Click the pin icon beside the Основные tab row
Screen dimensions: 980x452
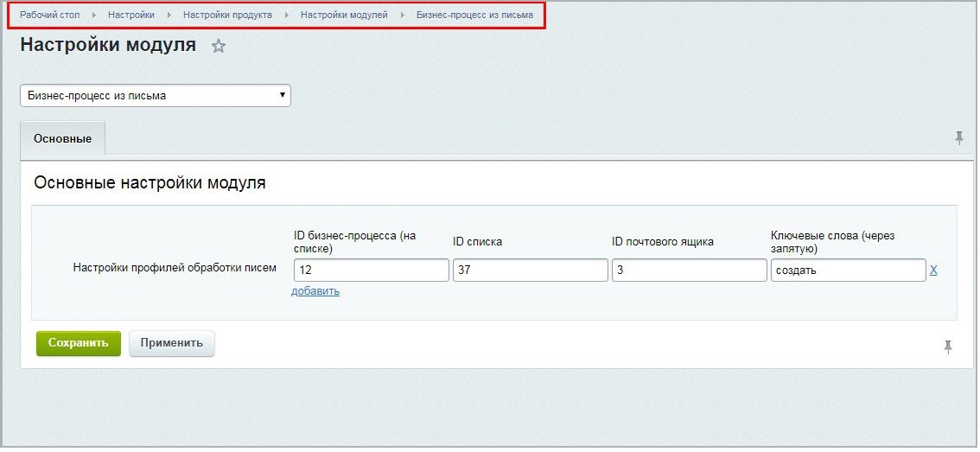(x=958, y=138)
